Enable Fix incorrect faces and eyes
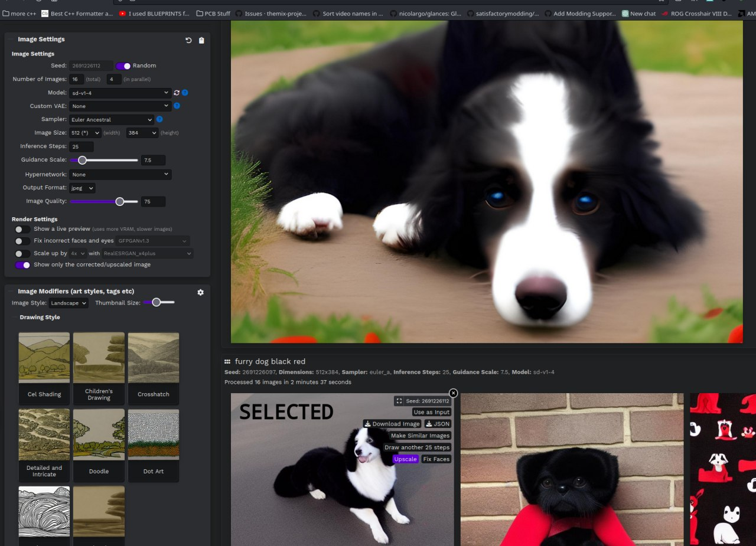The height and width of the screenshot is (546, 756). [x=22, y=241]
